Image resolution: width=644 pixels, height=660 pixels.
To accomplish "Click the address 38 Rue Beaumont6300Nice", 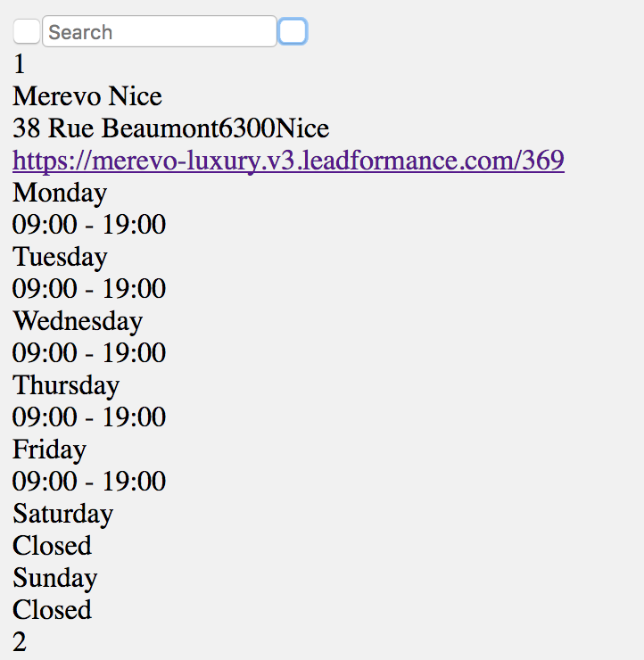I will point(171,128).
